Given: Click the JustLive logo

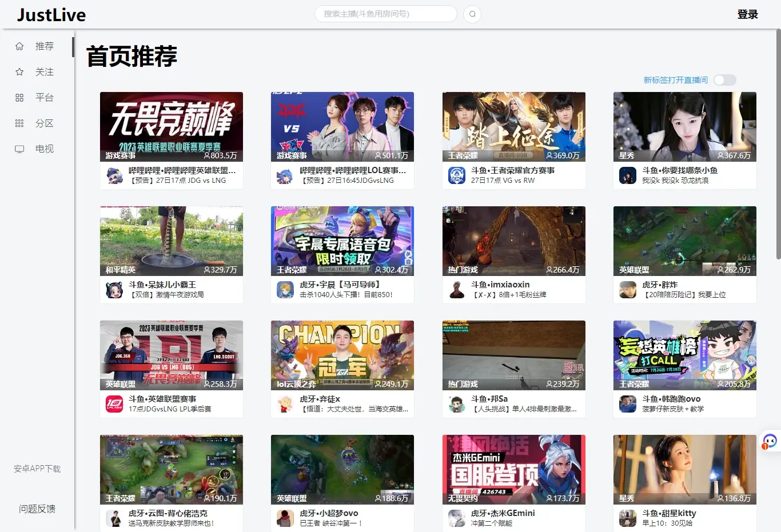Looking at the screenshot, I should click(x=50, y=14).
